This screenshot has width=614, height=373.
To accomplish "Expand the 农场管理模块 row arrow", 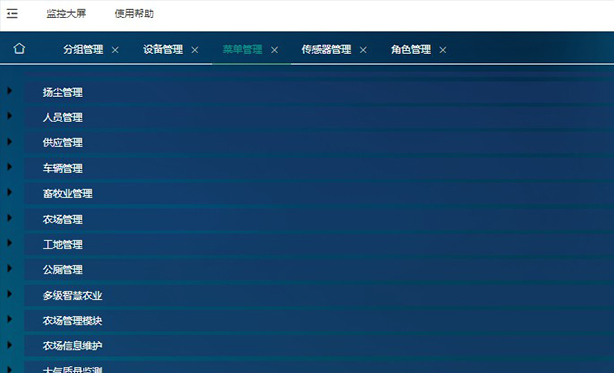I will click(10, 319).
